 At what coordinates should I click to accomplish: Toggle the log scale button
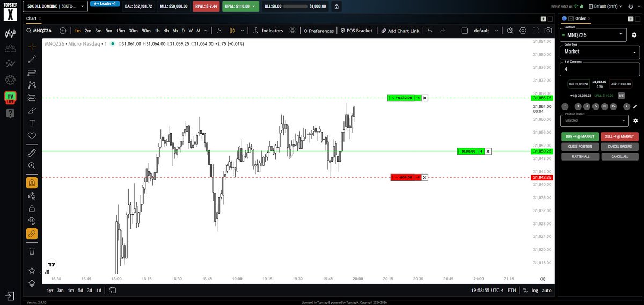(535, 290)
